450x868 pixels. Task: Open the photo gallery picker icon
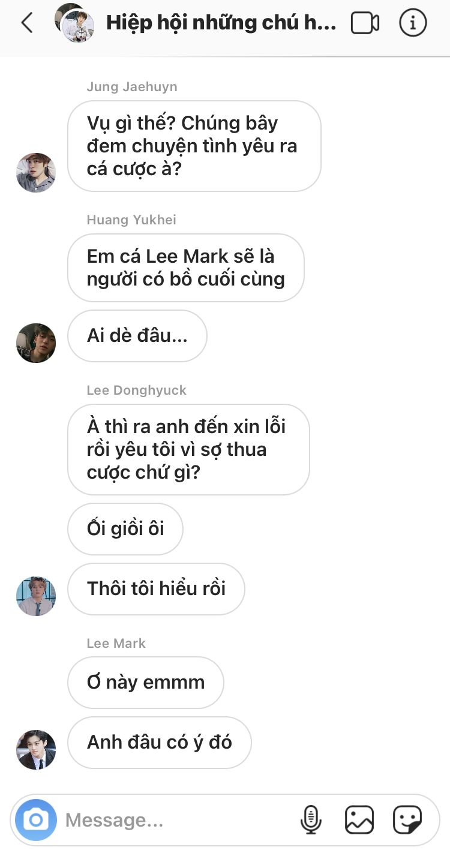click(x=359, y=820)
